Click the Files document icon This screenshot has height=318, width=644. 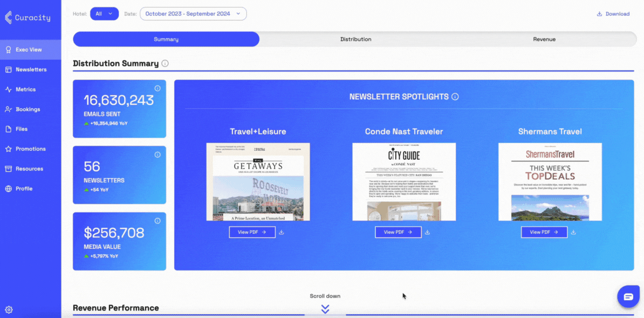8,129
